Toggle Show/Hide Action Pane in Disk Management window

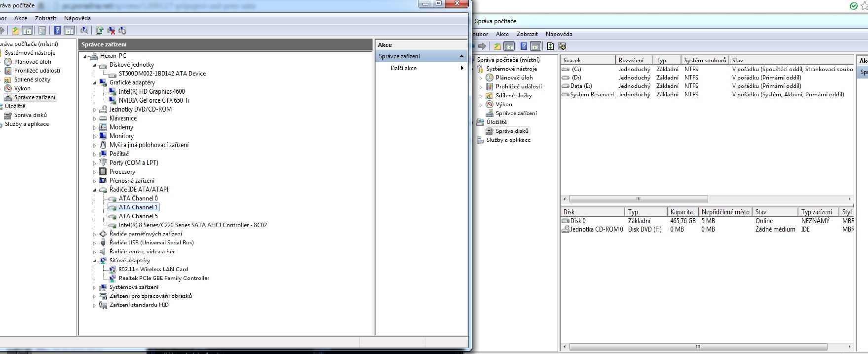536,46
